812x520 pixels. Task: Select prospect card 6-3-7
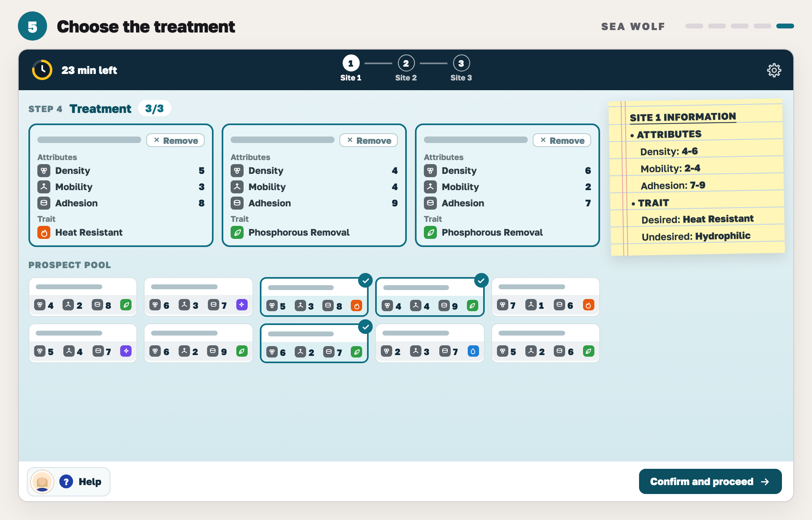click(199, 297)
